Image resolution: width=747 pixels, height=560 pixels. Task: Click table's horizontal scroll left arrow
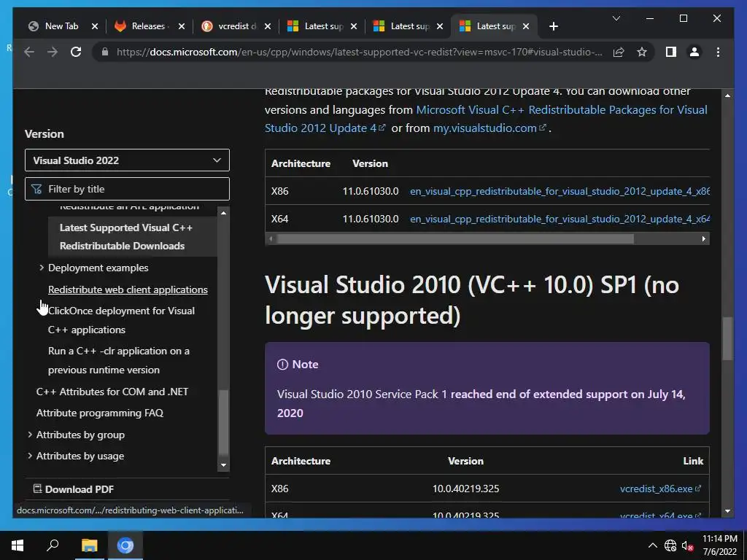pyautogui.click(x=271, y=238)
